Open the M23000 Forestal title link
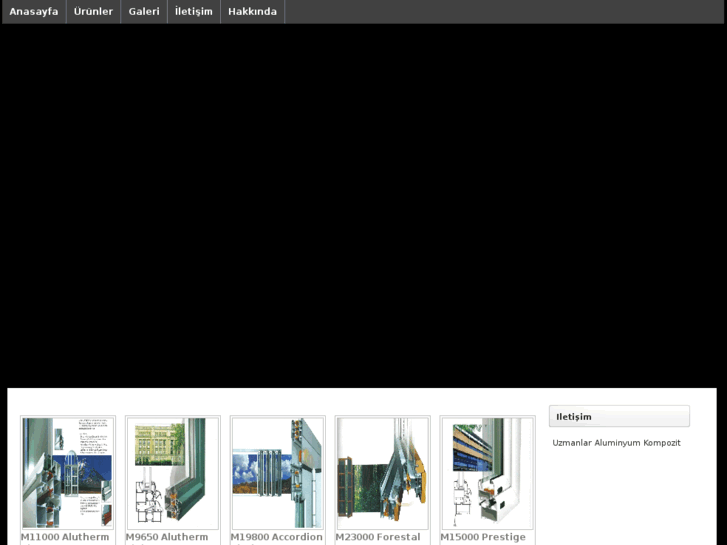The height and width of the screenshot is (545, 727). (x=378, y=537)
